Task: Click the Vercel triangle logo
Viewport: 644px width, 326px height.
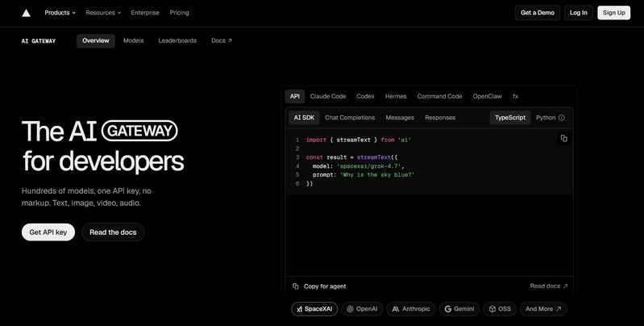Action: click(x=26, y=13)
